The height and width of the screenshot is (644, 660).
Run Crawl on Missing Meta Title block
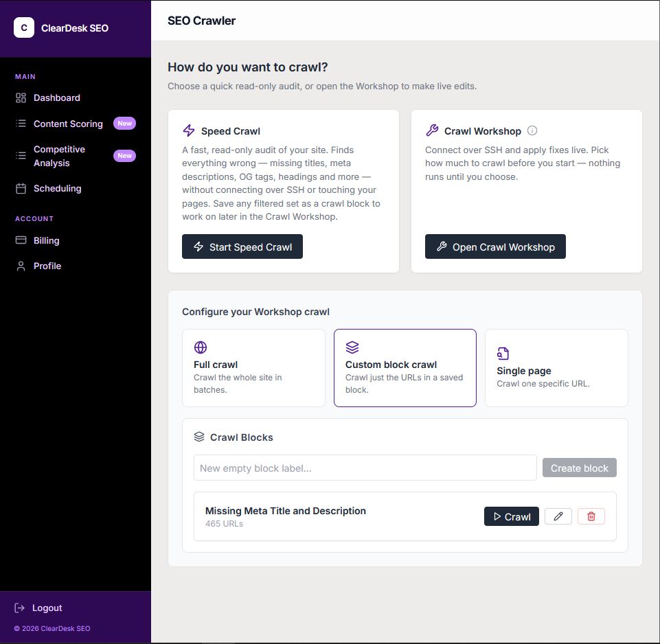tap(512, 516)
